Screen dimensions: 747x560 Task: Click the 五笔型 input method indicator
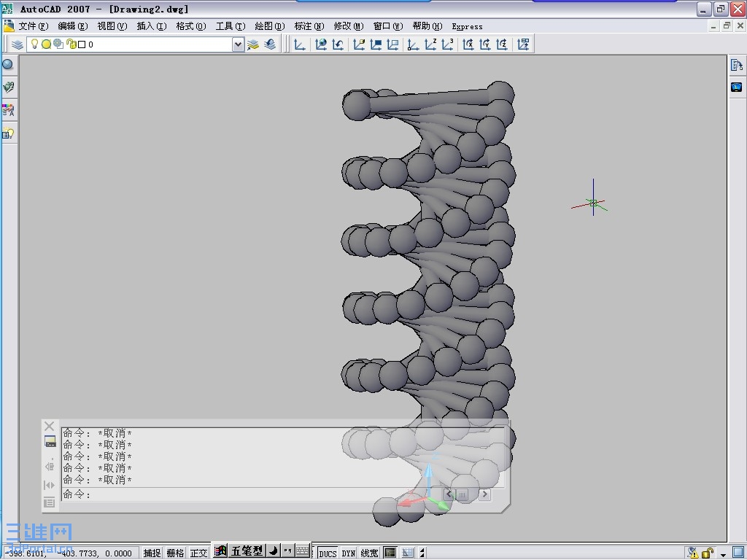point(247,551)
